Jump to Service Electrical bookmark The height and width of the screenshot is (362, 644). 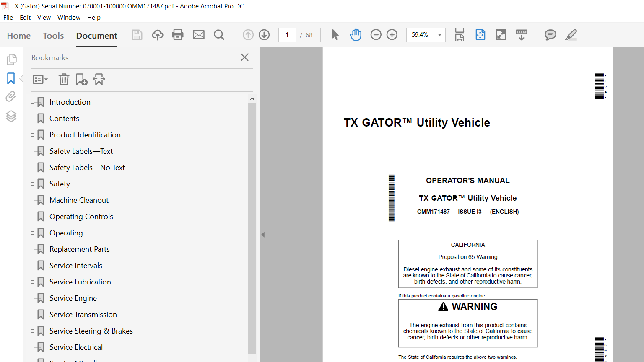pos(76,347)
